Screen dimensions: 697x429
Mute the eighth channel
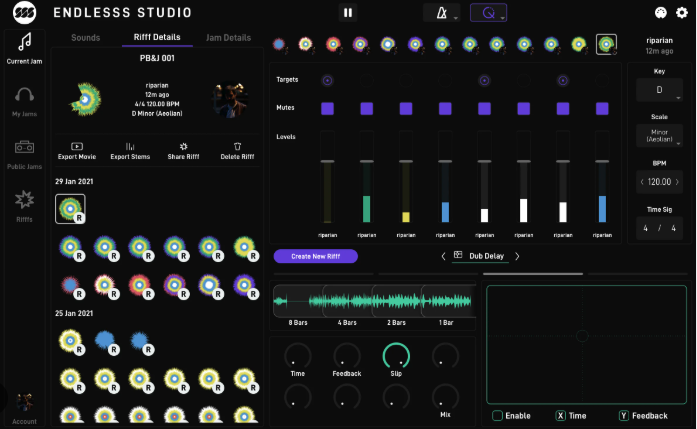point(602,108)
